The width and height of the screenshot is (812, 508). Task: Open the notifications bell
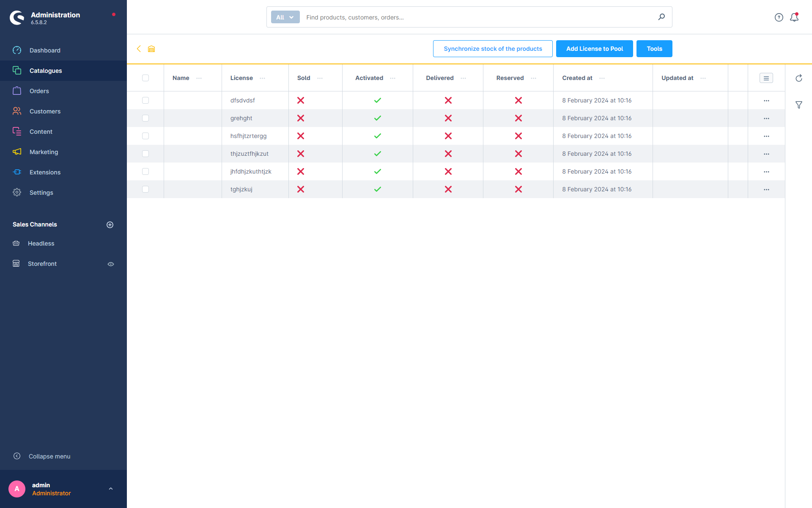[x=794, y=17]
